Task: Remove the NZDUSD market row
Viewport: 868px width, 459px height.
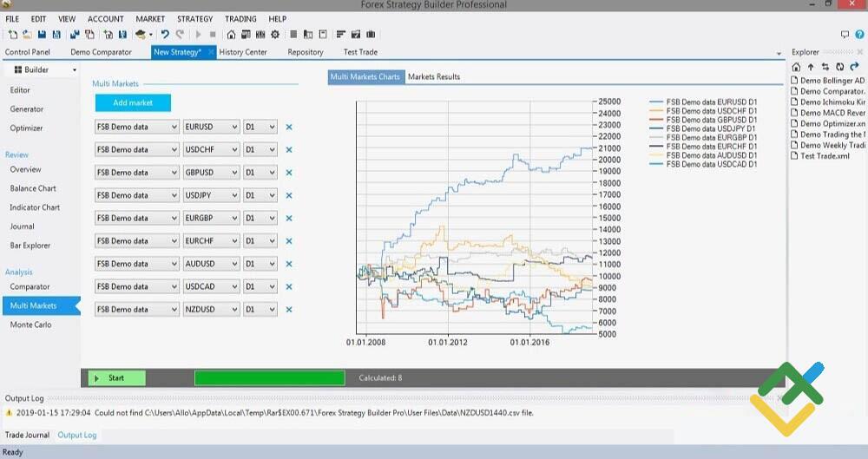Action: (x=289, y=310)
